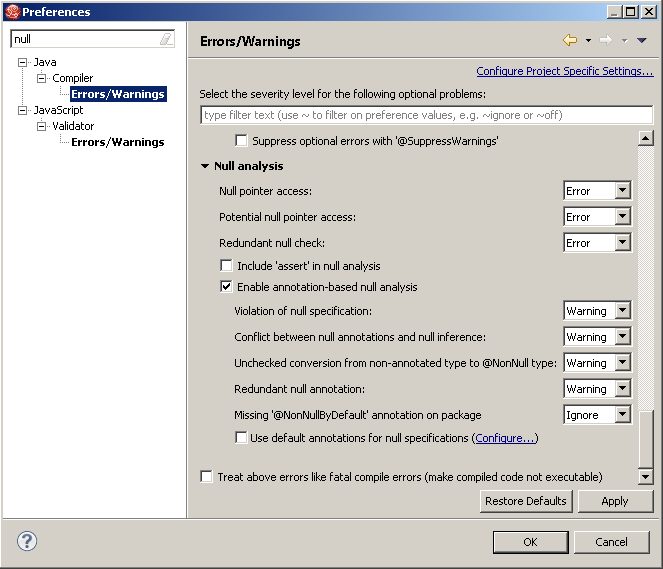This screenshot has width=663, height=569.
Task: Click the forward navigation arrow icon
Action: point(606,40)
